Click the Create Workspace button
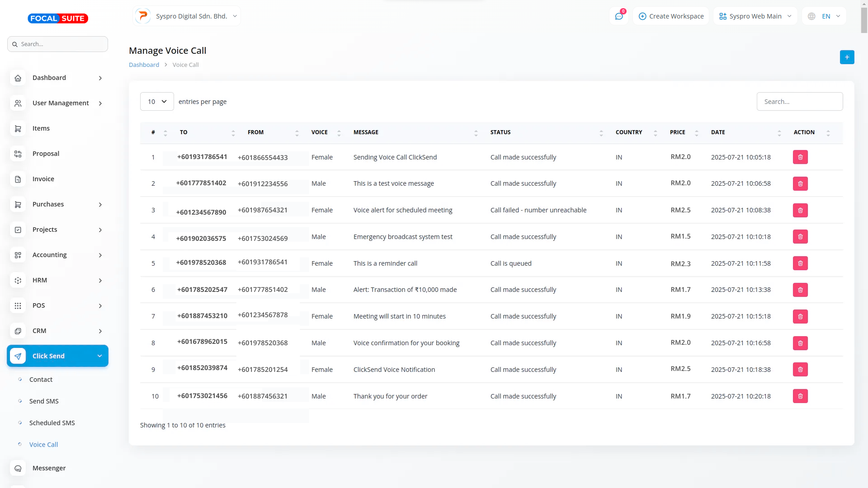The width and height of the screenshot is (868, 488). (671, 16)
